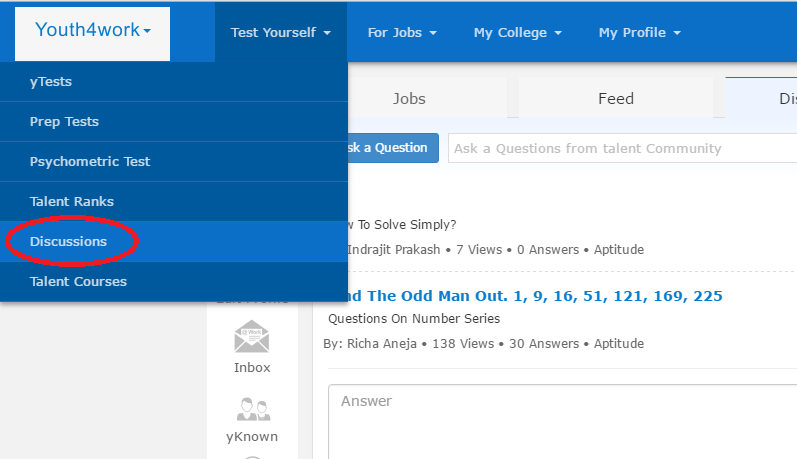The width and height of the screenshot is (797, 459).
Task: Select yTests from the menu
Action: click(x=174, y=82)
